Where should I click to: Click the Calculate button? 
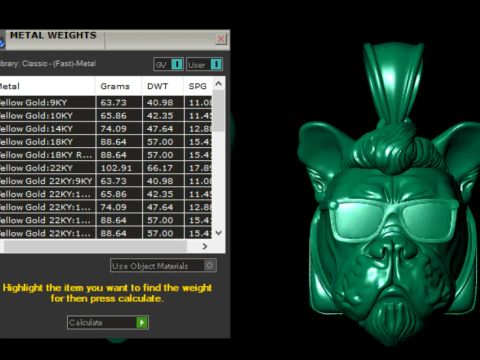click(108, 322)
